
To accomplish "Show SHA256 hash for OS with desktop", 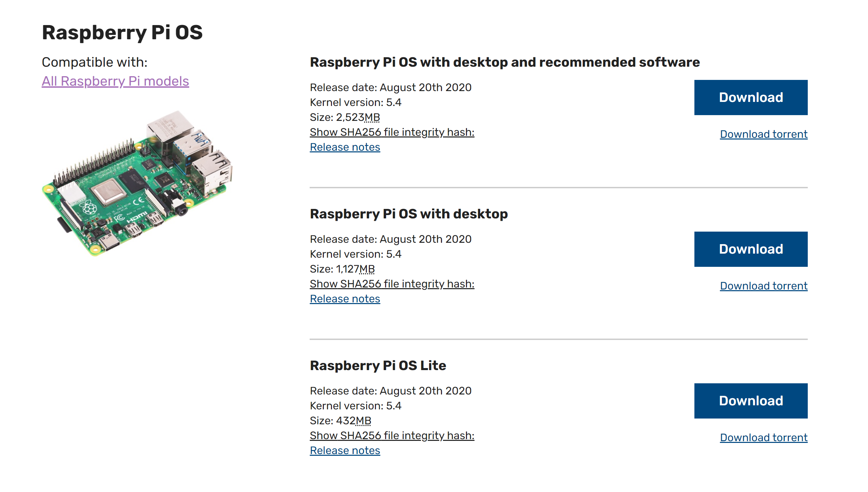I will click(x=392, y=284).
